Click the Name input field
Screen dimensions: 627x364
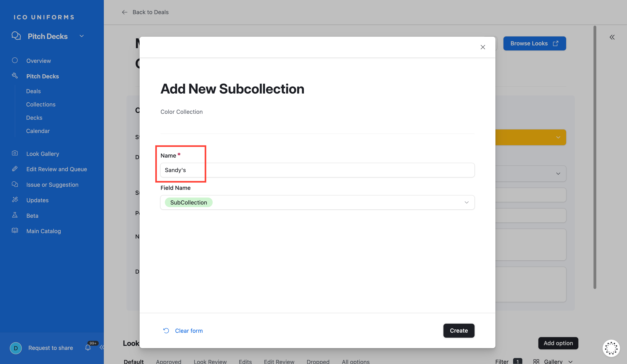317,170
